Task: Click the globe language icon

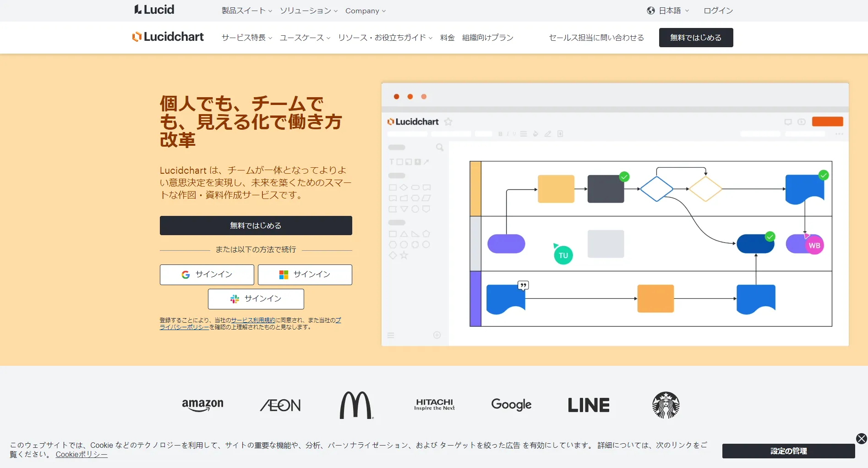Action: tap(650, 11)
